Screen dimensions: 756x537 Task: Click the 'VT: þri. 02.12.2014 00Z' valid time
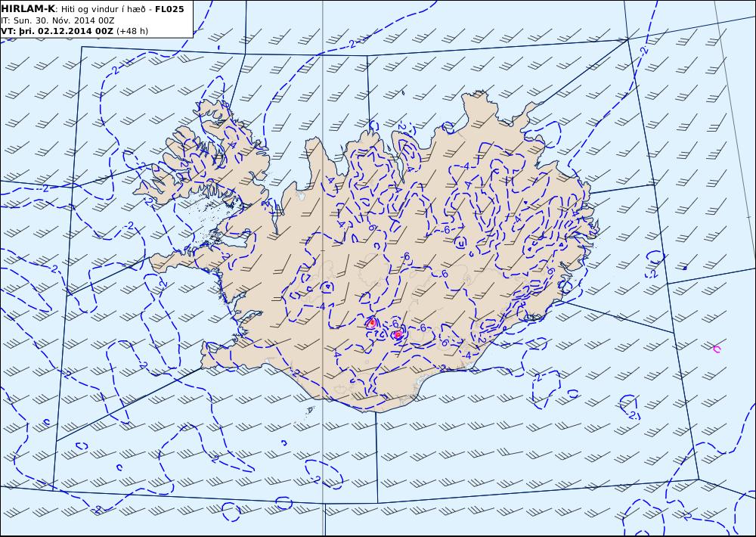click(57, 31)
